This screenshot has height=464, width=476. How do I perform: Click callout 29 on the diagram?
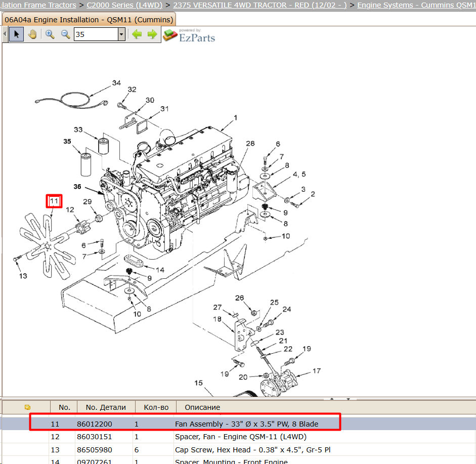[x=88, y=201]
